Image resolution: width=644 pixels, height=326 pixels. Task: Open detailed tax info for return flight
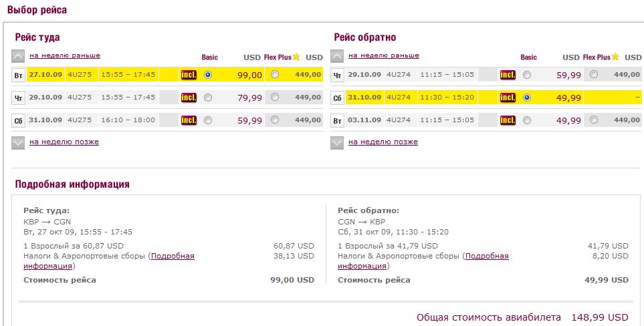[486, 256]
